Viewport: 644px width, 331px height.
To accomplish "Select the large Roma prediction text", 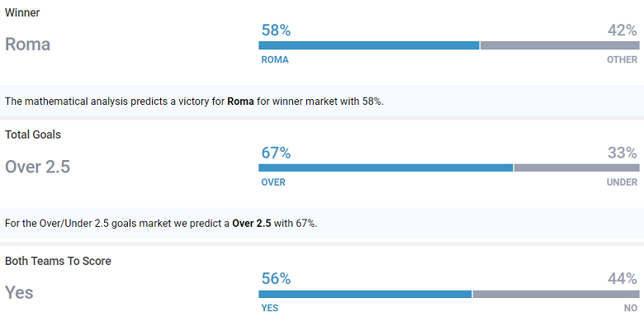I will (28, 45).
